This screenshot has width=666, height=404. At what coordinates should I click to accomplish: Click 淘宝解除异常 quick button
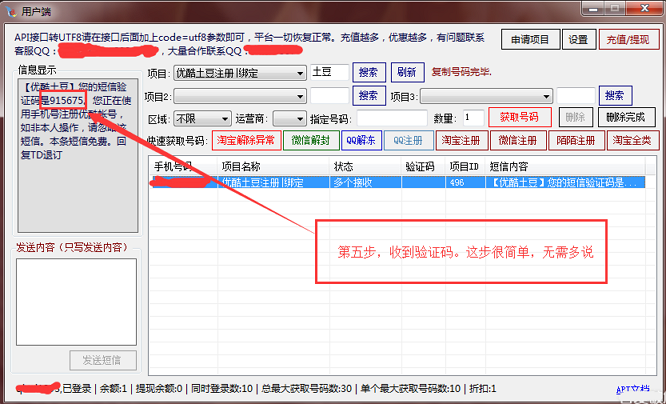246,141
